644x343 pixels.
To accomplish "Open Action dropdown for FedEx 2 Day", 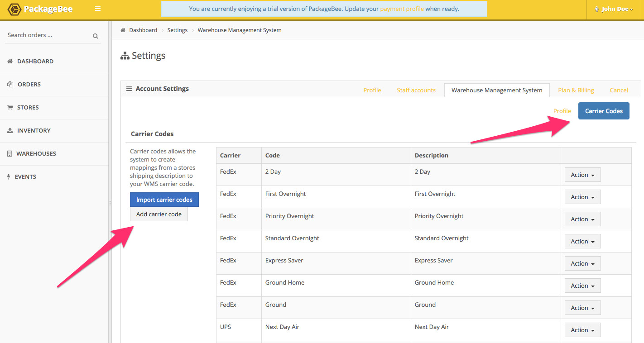I will 582,175.
